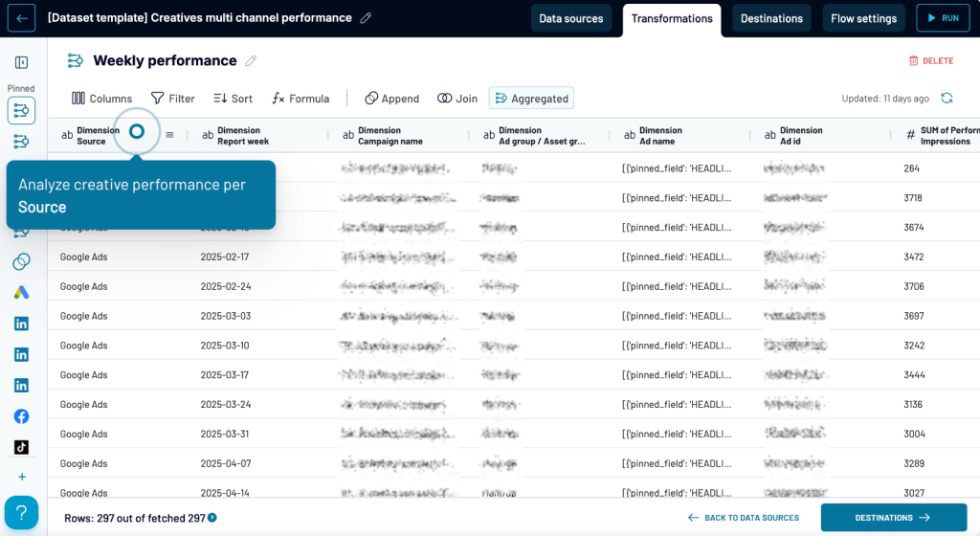Open the help question mark button

click(x=21, y=512)
